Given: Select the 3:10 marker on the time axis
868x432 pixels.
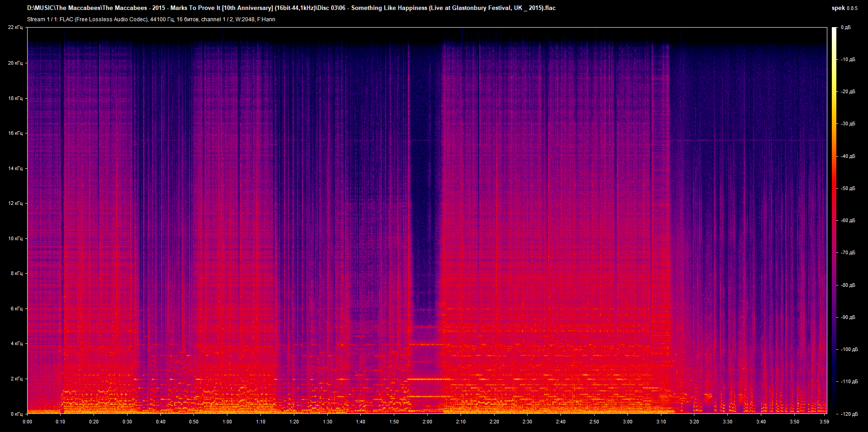Looking at the screenshot, I should [x=661, y=422].
